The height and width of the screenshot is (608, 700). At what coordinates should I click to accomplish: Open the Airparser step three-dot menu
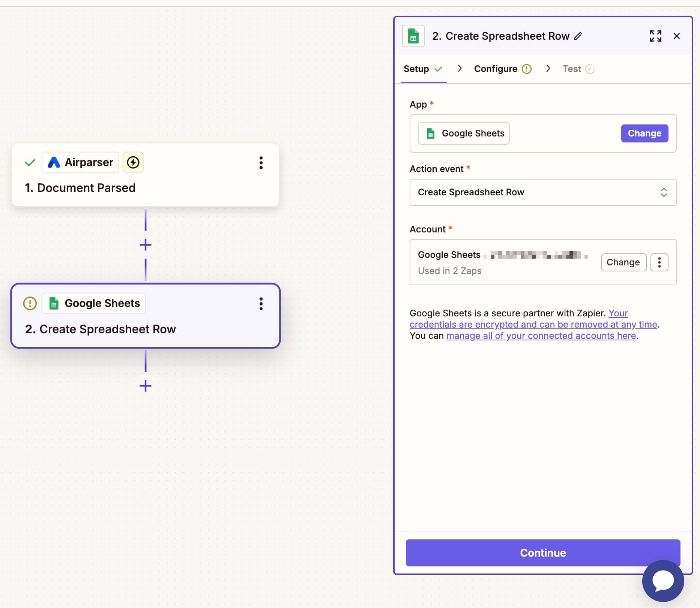click(x=261, y=163)
